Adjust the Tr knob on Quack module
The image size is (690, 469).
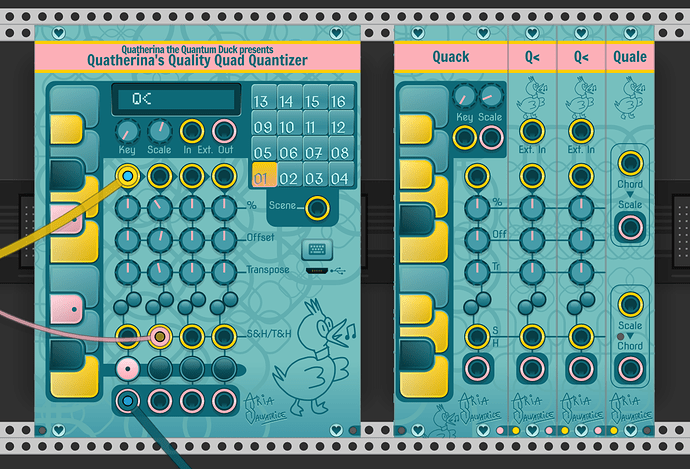pyautogui.click(x=477, y=272)
